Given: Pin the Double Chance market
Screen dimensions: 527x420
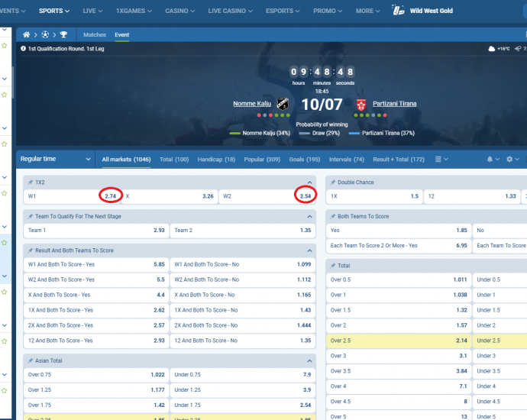Looking at the screenshot, I should coord(333,182).
